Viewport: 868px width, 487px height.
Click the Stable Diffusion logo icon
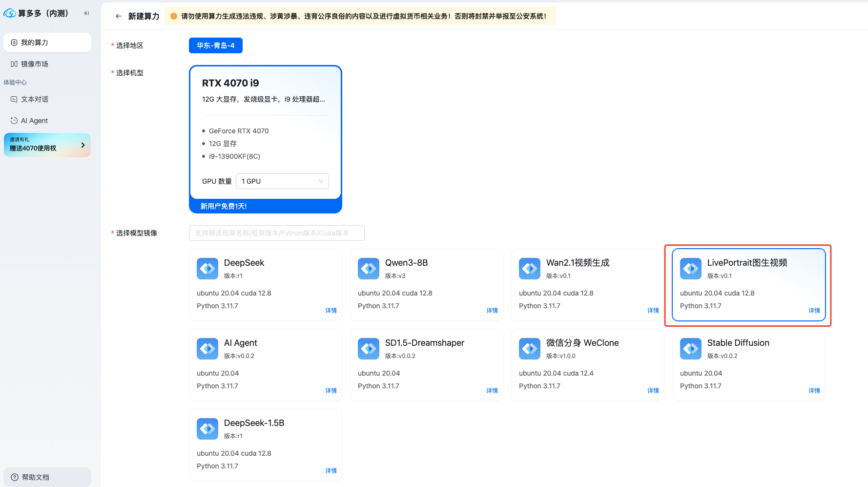click(691, 349)
